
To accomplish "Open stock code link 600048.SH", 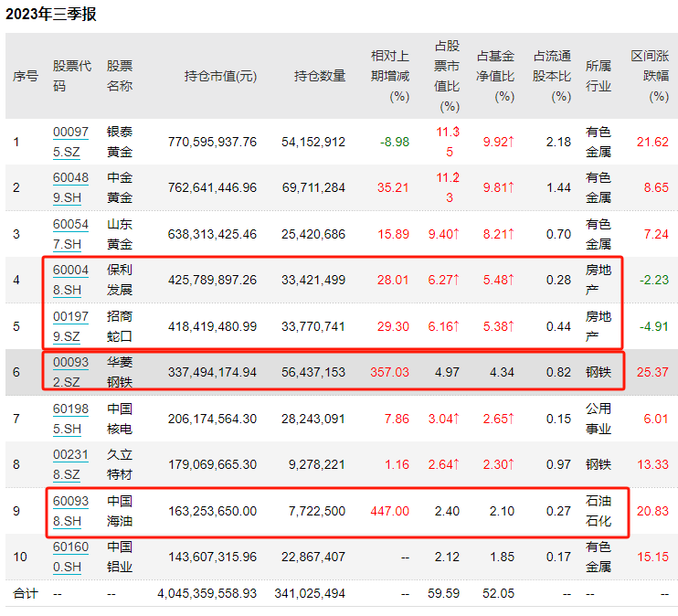I will click(71, 280).
